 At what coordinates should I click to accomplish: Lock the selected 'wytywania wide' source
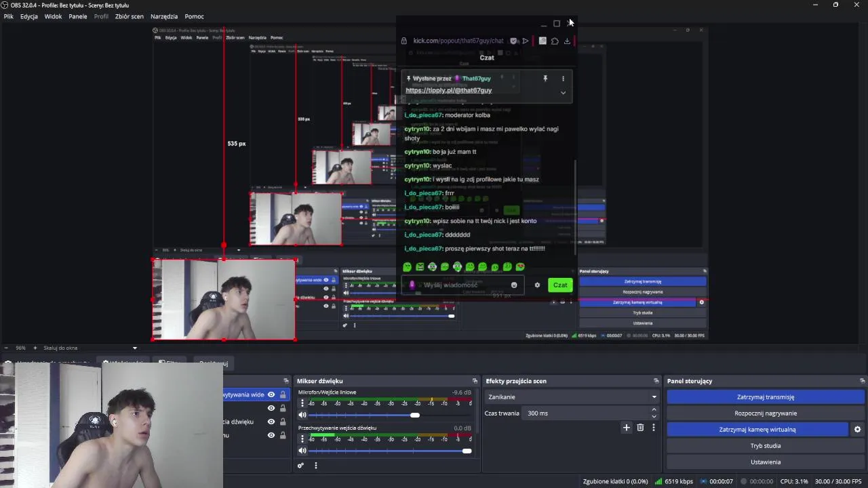(x=283, y=394)
